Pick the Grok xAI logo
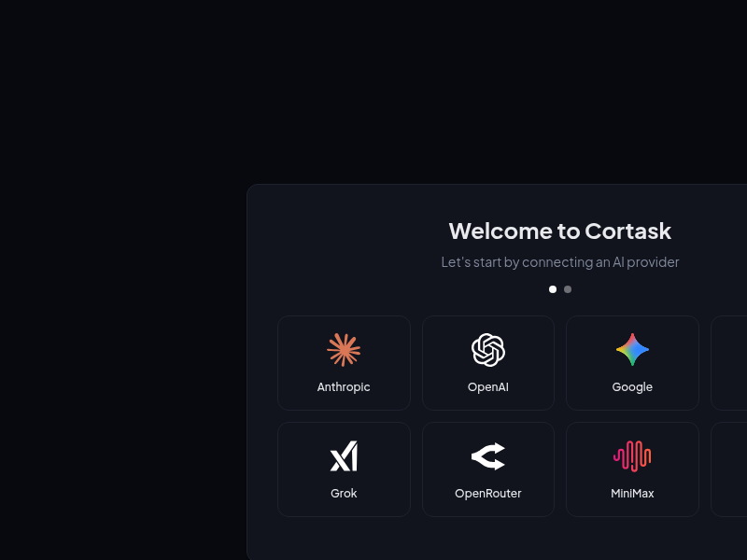The image size is (747, 560). (344, 456)
